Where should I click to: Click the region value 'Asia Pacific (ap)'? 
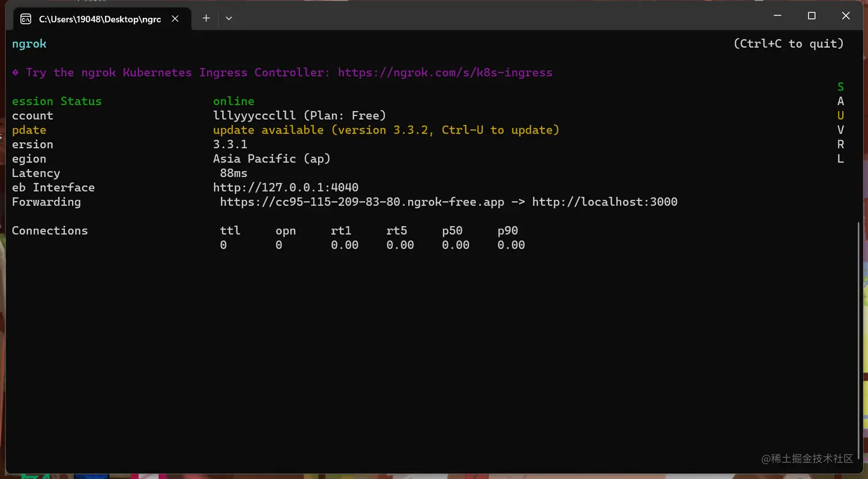pos(272,159)
